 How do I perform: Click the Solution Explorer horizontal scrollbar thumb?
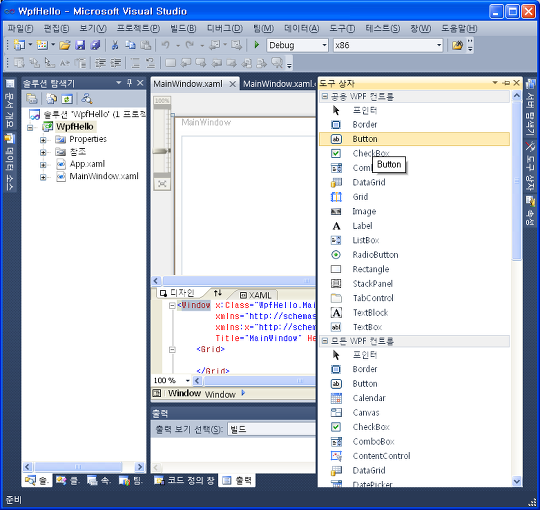point(79,467)
